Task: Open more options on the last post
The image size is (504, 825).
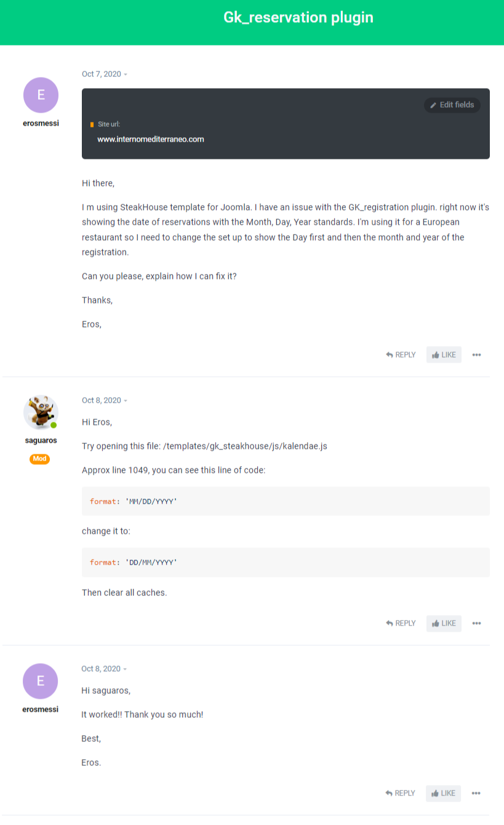Action: (476, 793)
